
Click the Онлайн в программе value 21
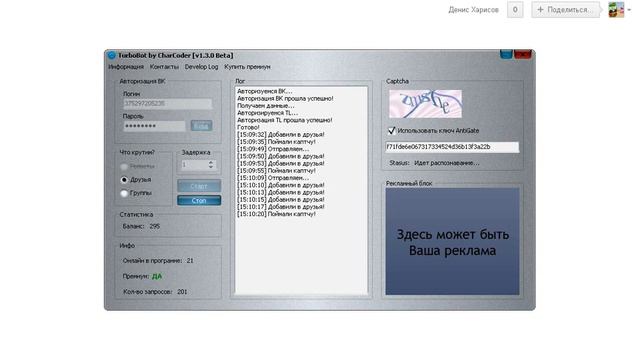[190, 260]
